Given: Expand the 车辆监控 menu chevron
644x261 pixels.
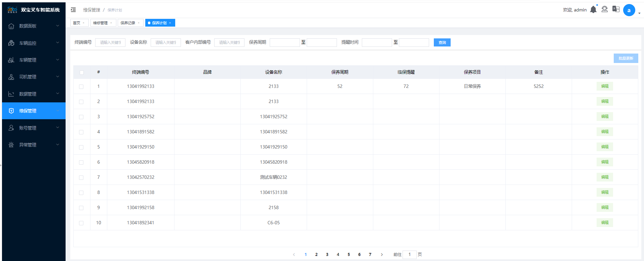Looking at the screenshot, I should pyautogui.click(x=58, y=42).
